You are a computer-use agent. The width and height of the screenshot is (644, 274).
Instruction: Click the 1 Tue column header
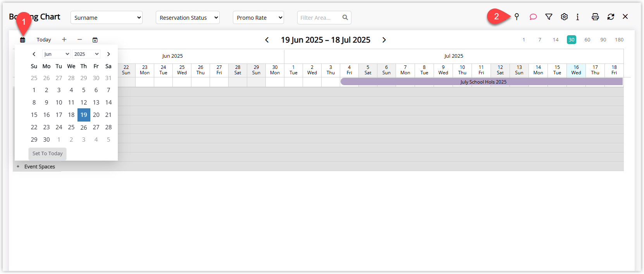(293, 70)
